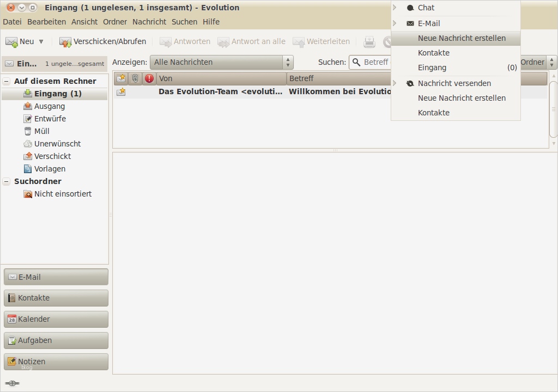Click the Entwürfe drafts folder icon

point(28,119)
